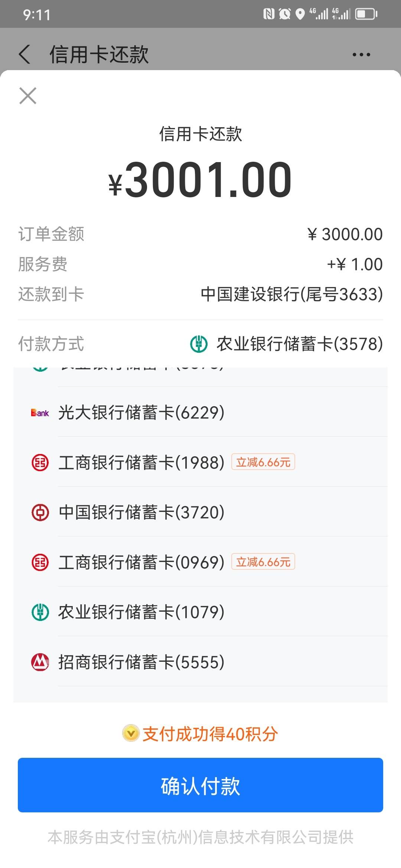
Task: Pick 工商银行储蓄卡(0969) from card list
Action: 200,562
